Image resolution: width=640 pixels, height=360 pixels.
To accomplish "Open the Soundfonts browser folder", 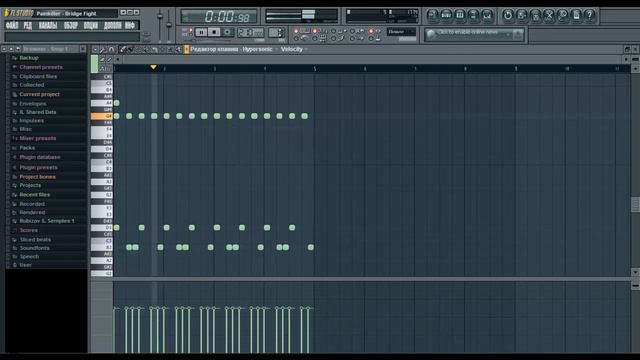I will tap(34, 248).
